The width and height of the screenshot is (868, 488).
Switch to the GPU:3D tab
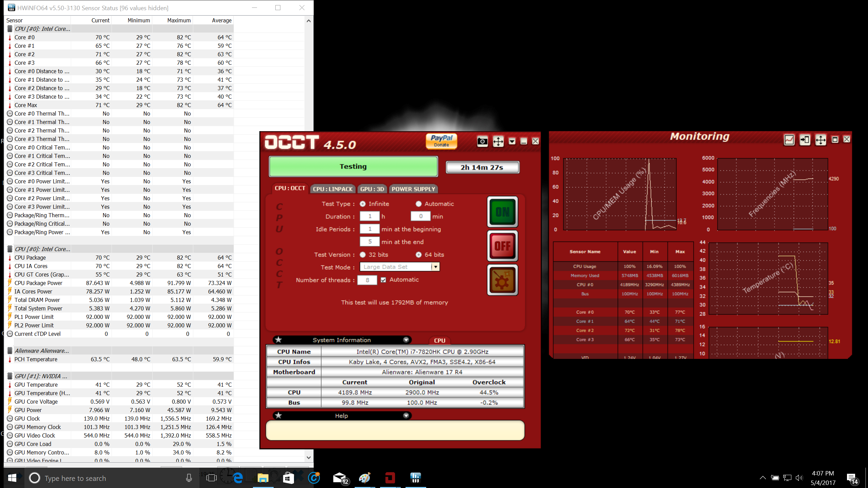(372, 189)
